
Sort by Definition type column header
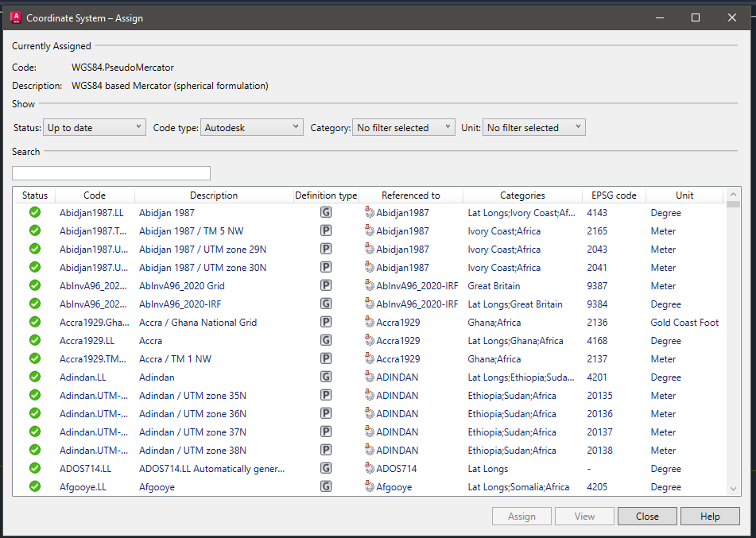click(x=326, y=195)
